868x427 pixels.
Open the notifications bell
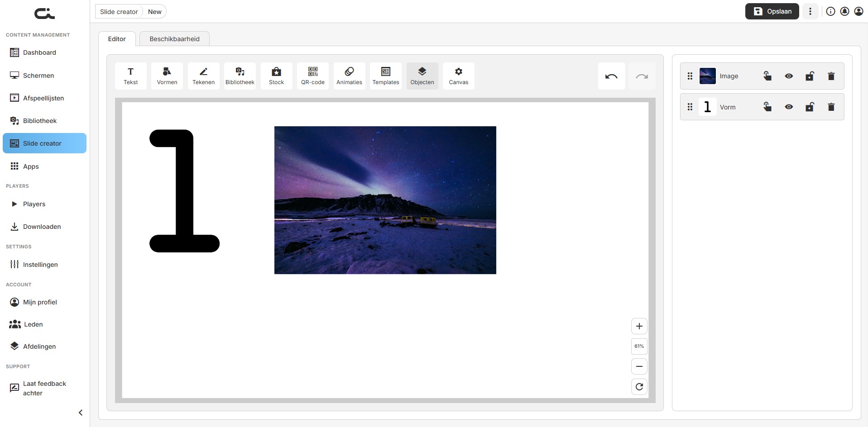tap(844, 11)
